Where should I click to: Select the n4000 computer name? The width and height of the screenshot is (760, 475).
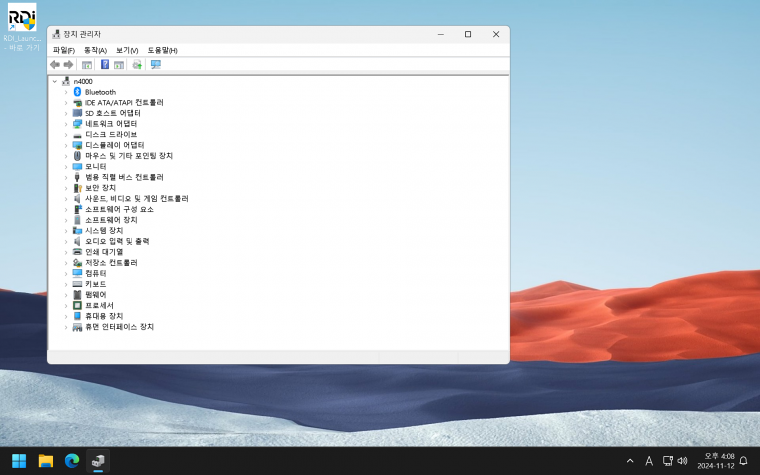click(x=83, y=81)
